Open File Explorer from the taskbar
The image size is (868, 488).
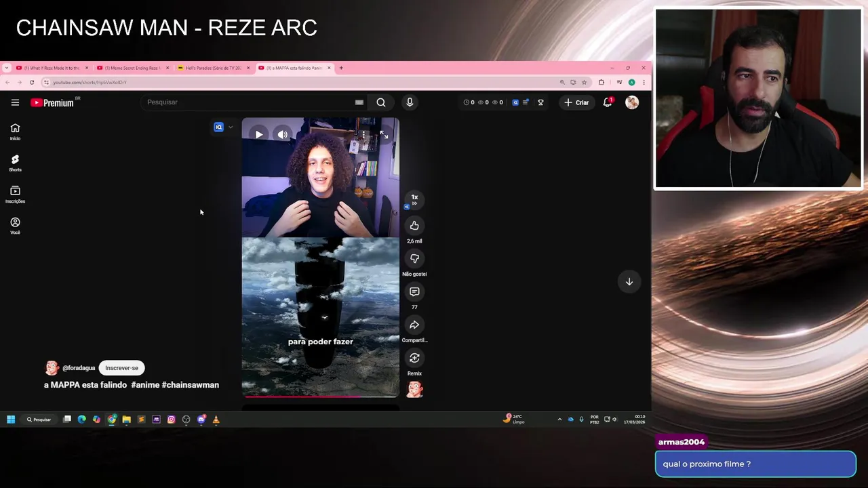click(x=126, y=420)
